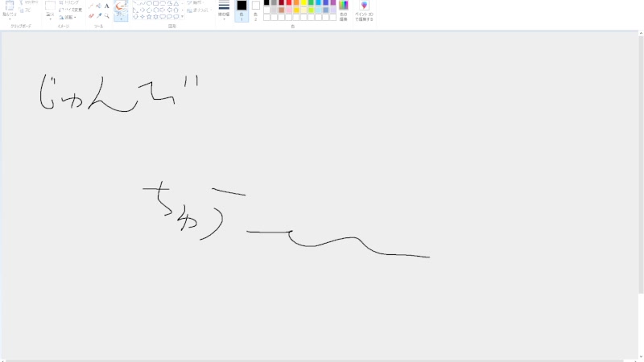644x362 pixels.
Task: Activate the Color 1 foreground box
Action: click(242, 8)
